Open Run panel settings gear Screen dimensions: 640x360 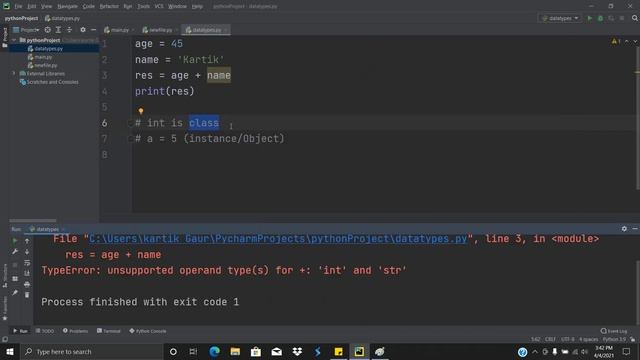pyautogui.click(x=624, y=229)
